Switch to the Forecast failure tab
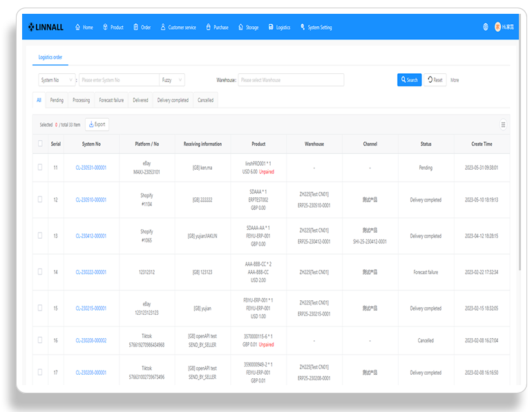This screenshot has width=532, height=412. pos(111,100)
